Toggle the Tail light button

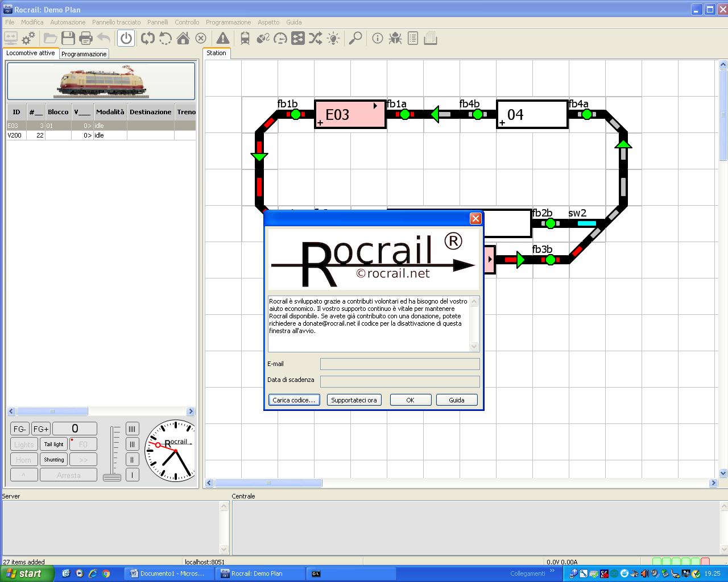(x=54, y=444)
